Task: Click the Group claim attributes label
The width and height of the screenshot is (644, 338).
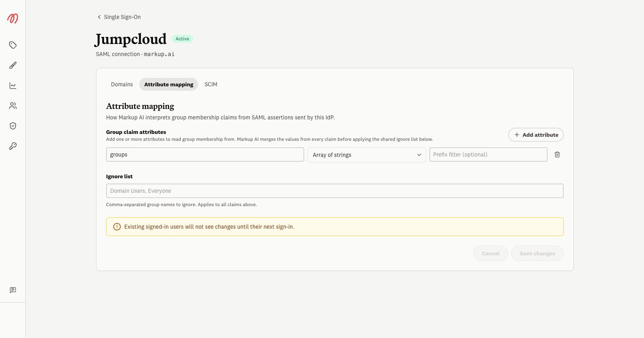Action: (136, 132)
